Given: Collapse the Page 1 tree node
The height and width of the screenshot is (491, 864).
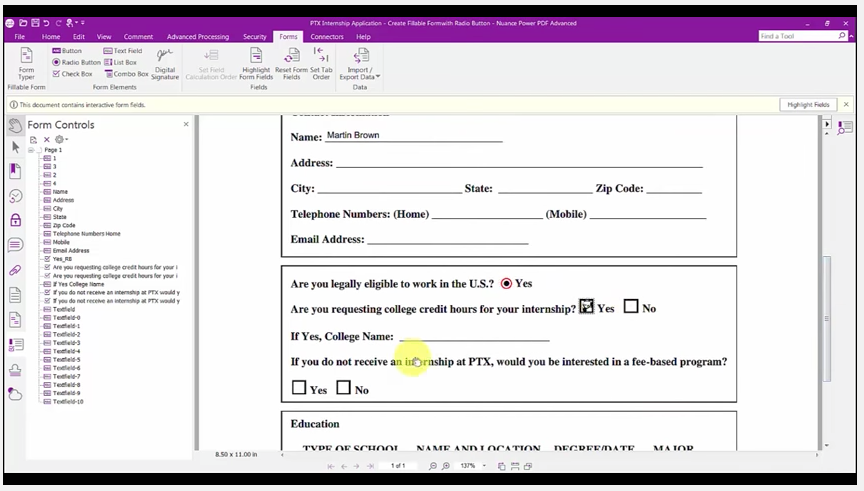Looking at the screenshot, I should (x=31, y=150).
